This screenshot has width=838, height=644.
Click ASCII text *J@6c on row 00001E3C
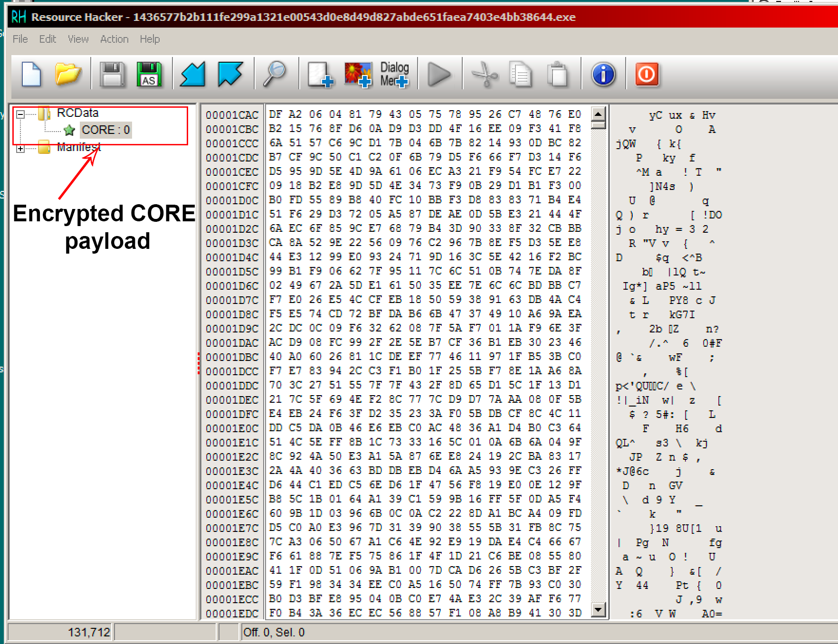tap(632, 472)
